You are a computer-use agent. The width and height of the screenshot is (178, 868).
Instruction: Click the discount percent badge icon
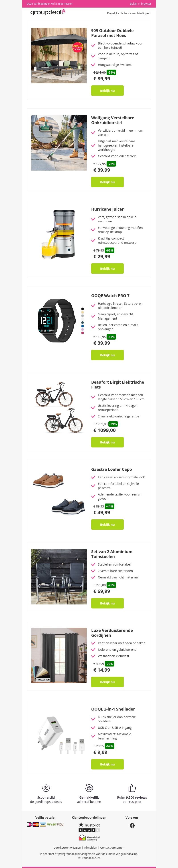pyautogui.click(x=46, y=788)
